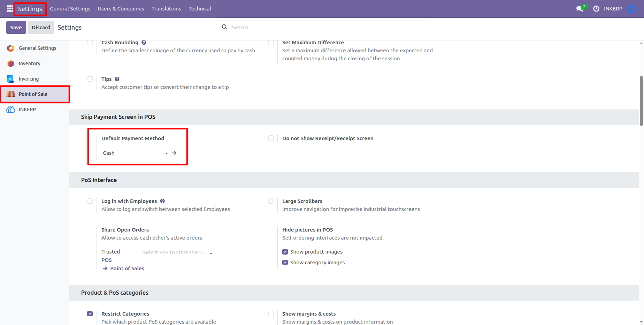
Task: Uncheck the Restrict Categories checkbox
Action: click(90, 314)
